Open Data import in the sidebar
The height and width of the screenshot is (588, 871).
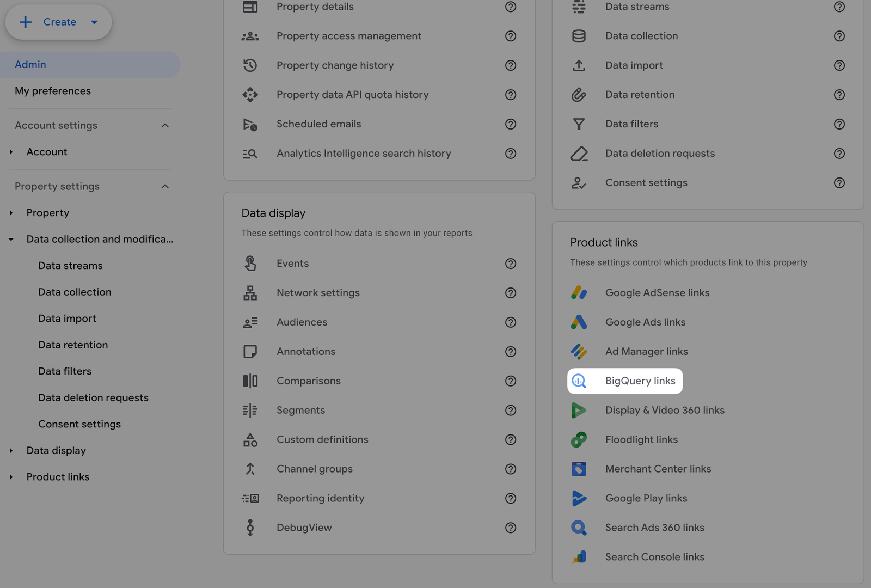point(67,318)
